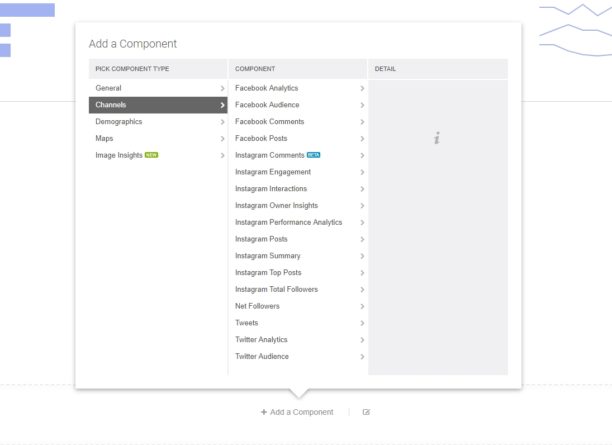The width and height of the screenshot is (612, 445).
Task: Select the Tweets component
Action: 247,323
